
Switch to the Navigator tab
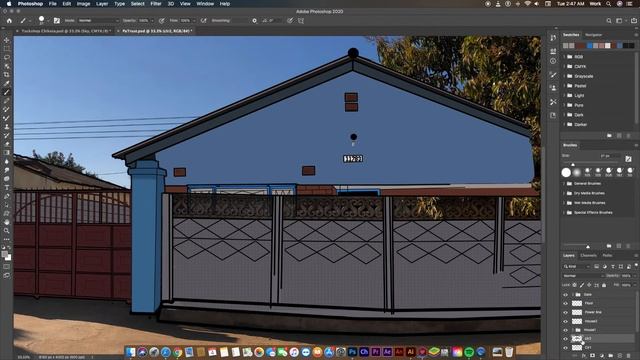pos(593,35)
